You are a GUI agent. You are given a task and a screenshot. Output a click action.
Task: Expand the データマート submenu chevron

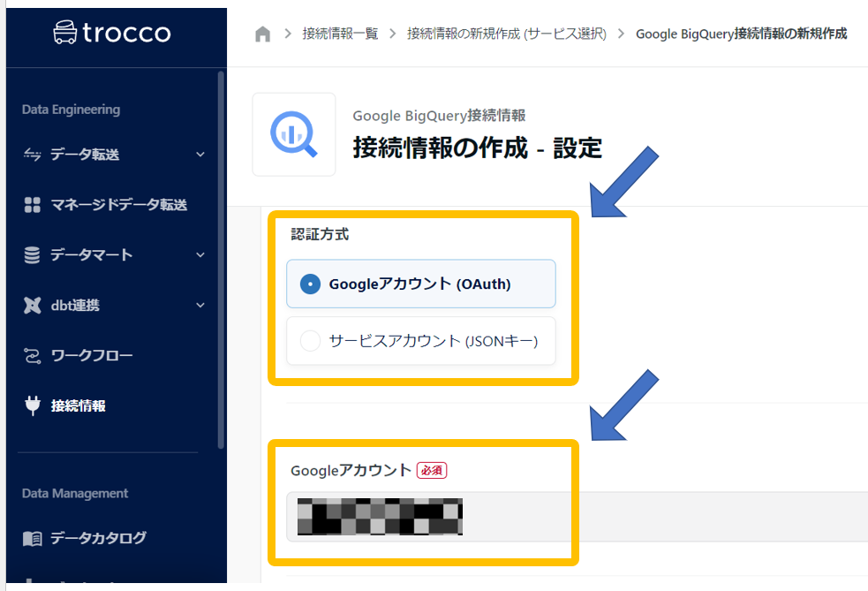200,255
